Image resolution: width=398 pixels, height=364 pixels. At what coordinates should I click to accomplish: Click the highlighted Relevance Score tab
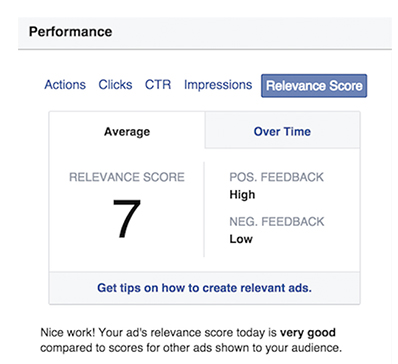point(314,86)
